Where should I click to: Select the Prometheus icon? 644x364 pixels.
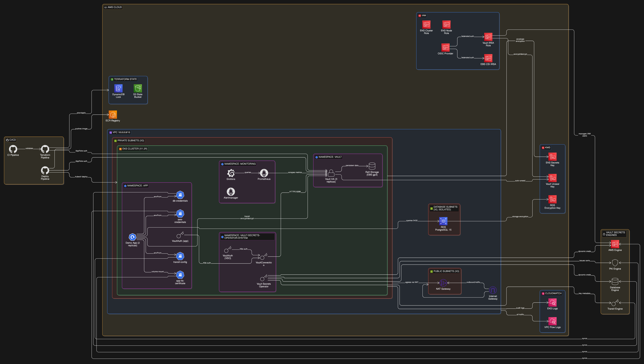264,173
